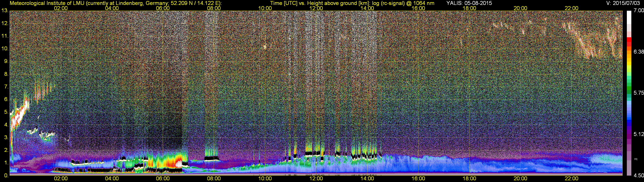Click the 10 km height axis label
The height and width of the screenshot is (182, 644).
click(5, 49)
